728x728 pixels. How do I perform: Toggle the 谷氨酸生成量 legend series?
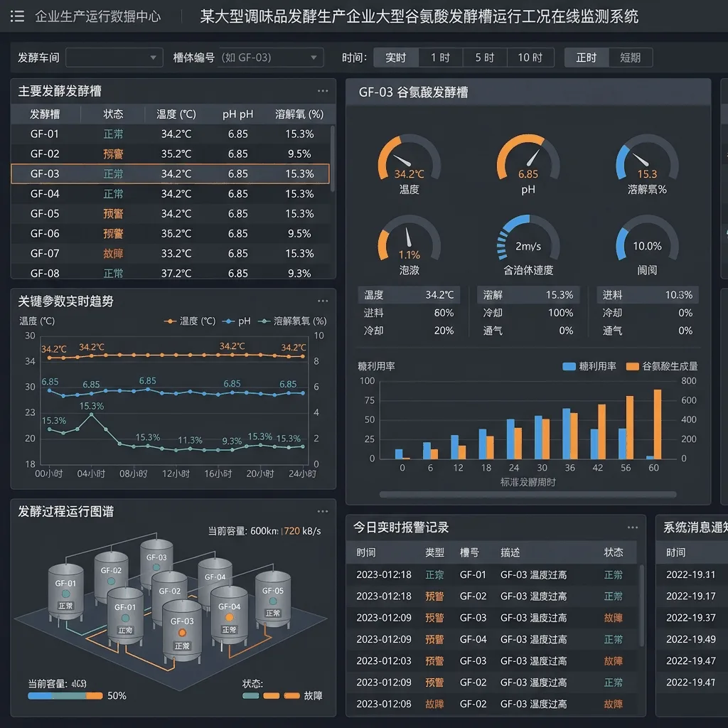(662, 366)
